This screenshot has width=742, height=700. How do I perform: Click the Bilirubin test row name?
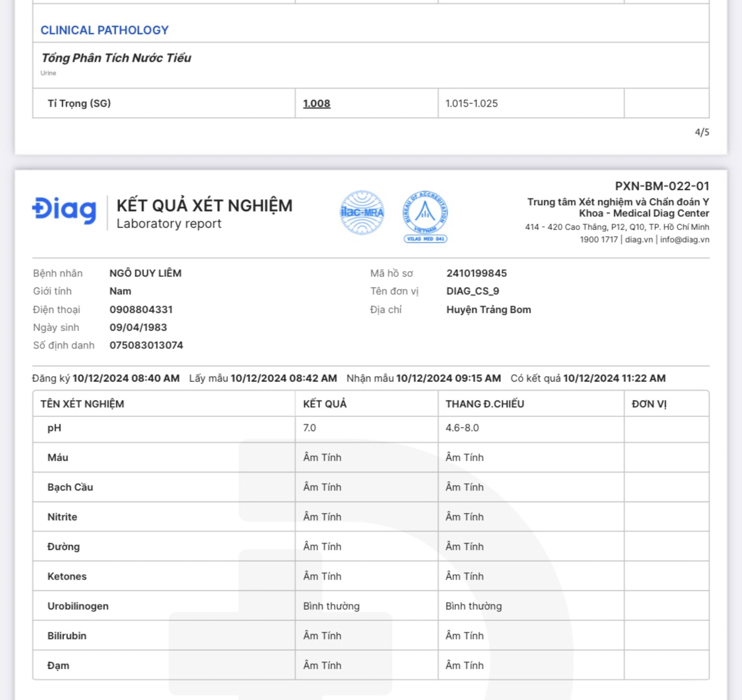(x=67, y=636)
